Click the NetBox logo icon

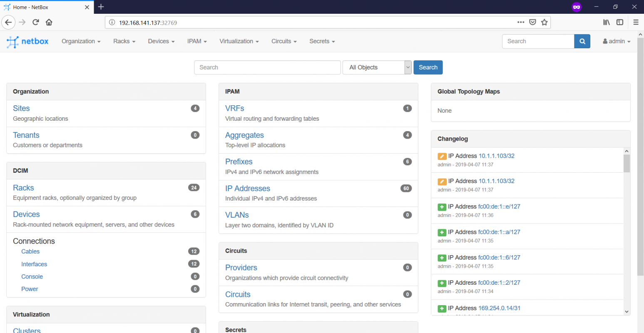(x=12, y=41)
